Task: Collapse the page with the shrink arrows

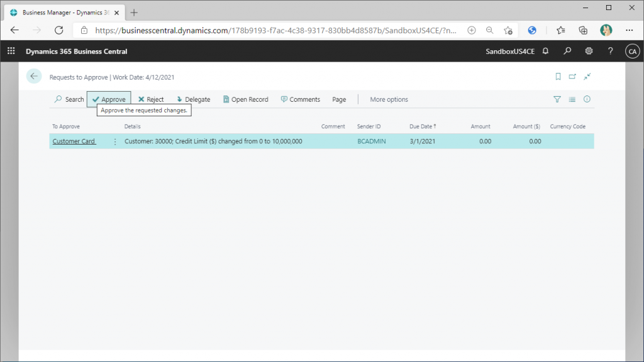Action: 587,76
